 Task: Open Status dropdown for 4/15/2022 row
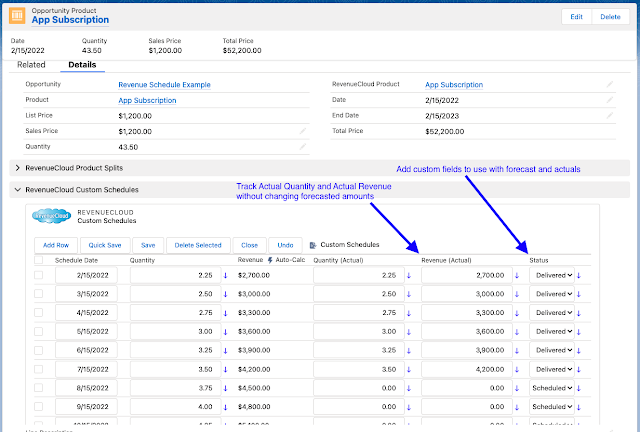pyautogui.click(x=552, y=313)
